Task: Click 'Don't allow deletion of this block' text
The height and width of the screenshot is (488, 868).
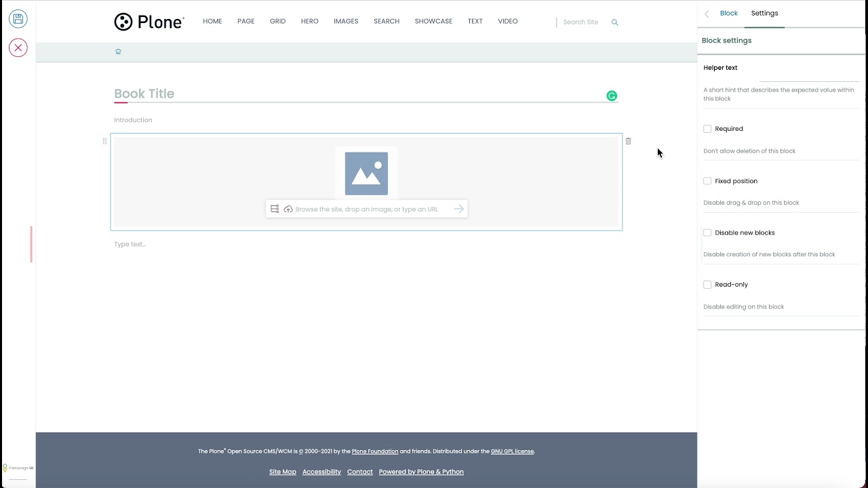Action: click(x=749, y=151)
